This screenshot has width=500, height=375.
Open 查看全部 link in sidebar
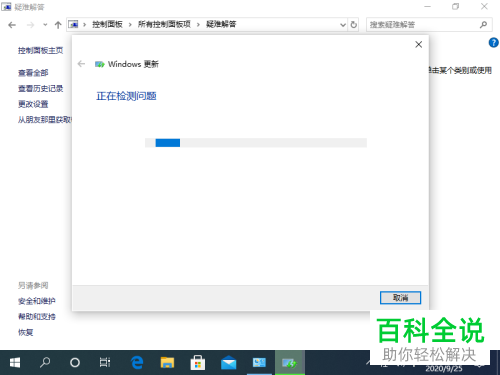pyautogui.click(x=33, y=73)
